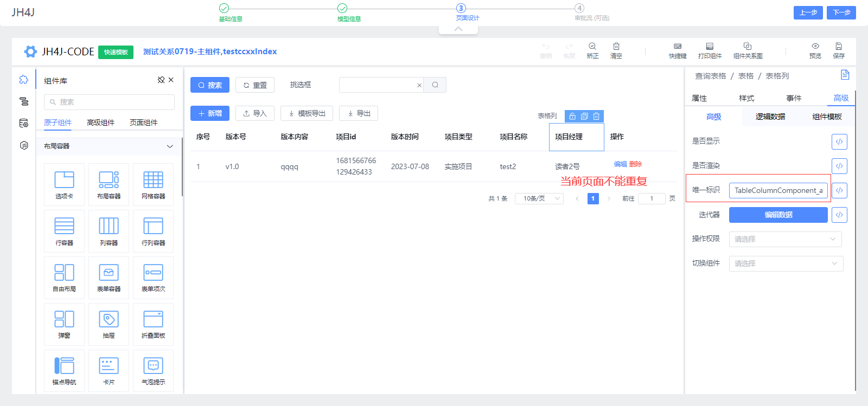Click the 编辑 link in table row
The width and height of the screenshot is (868, 406).
[620, 164]
